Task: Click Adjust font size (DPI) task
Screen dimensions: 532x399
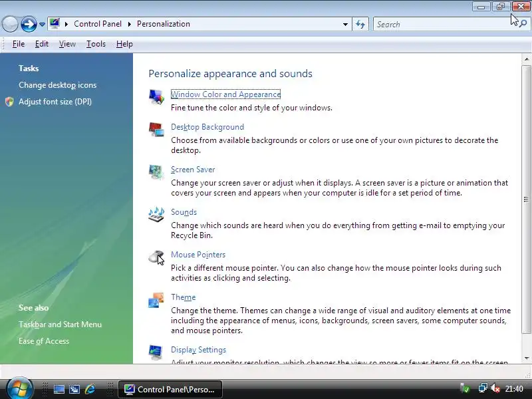Action: [55, 102]
